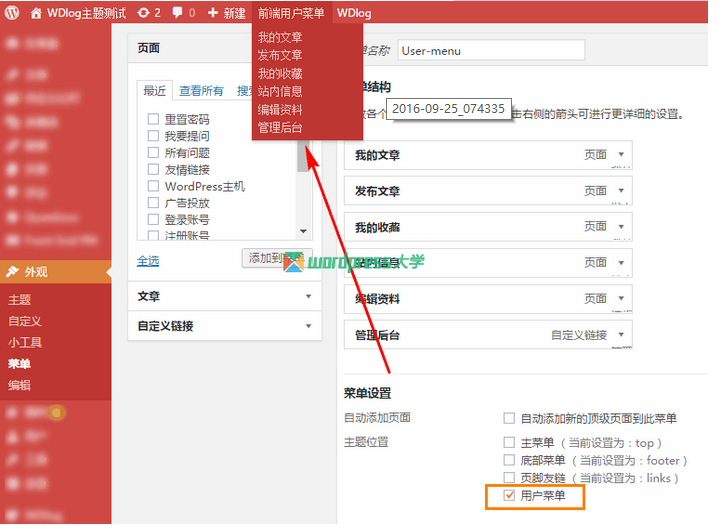Click the updates icon showing 2
This screenshot has width=728, height=529.
pos(144,13)
